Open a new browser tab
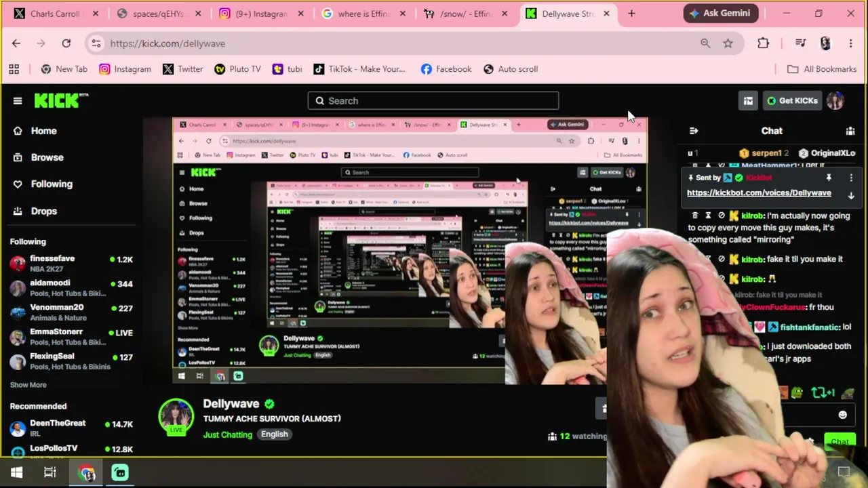The image size is (868, 488). click(631, 14)
